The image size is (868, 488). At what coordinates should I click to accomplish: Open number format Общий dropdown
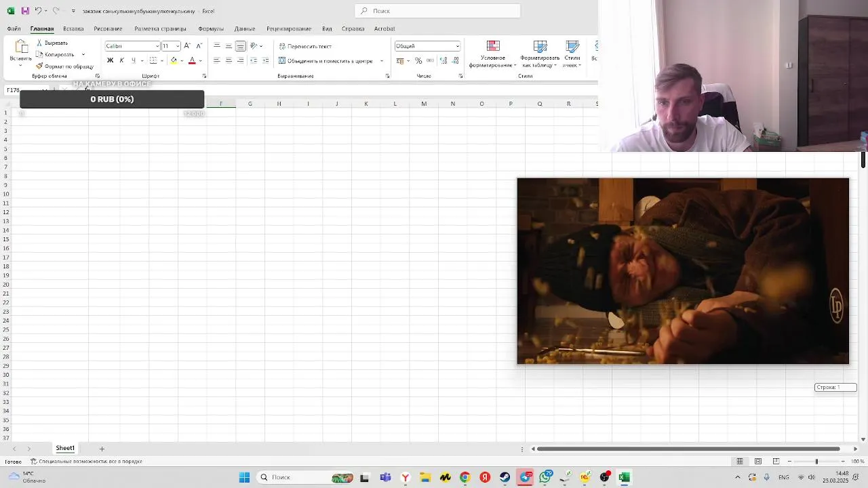pyautogui.click(x=457, y=46)
